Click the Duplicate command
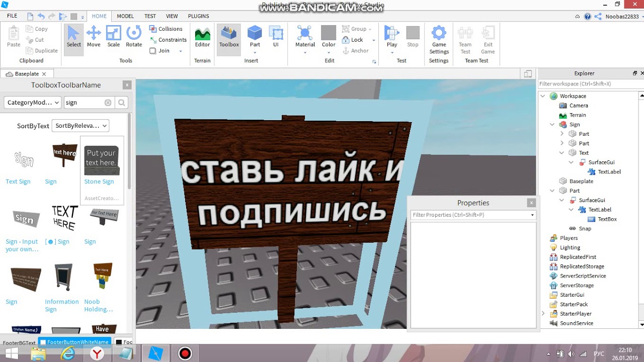The width and height of the screenshot is (644, 362). point(42,51)
